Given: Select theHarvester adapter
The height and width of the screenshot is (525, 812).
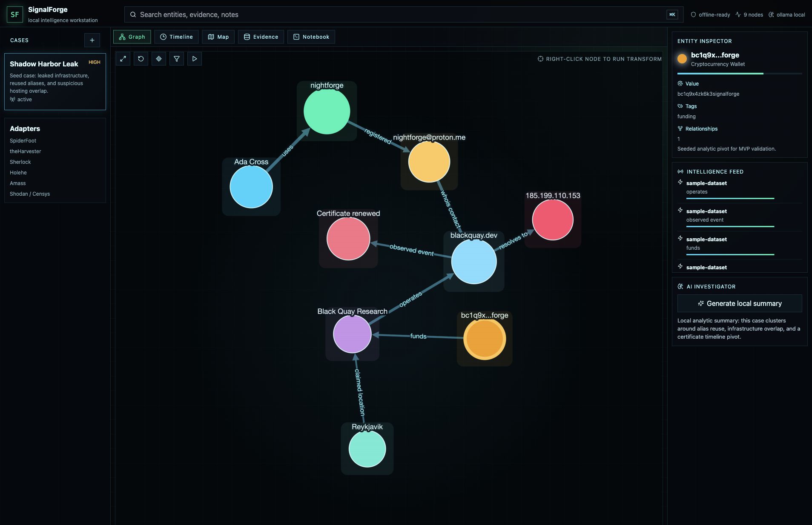Looking at the screenshot, I should pos(26,151).
